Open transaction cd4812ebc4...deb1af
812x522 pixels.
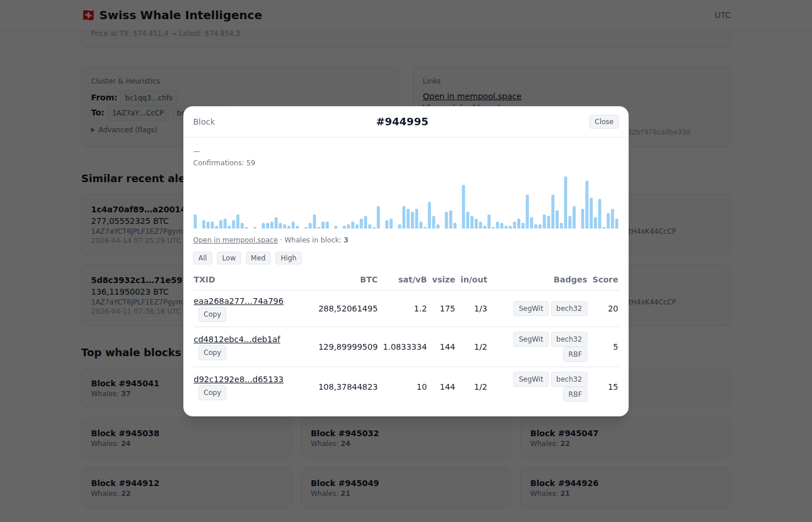237,339
